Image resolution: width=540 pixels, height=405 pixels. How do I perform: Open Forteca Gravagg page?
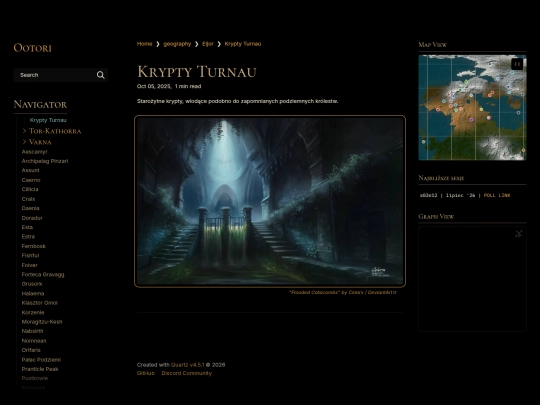(x=43, y=274)
